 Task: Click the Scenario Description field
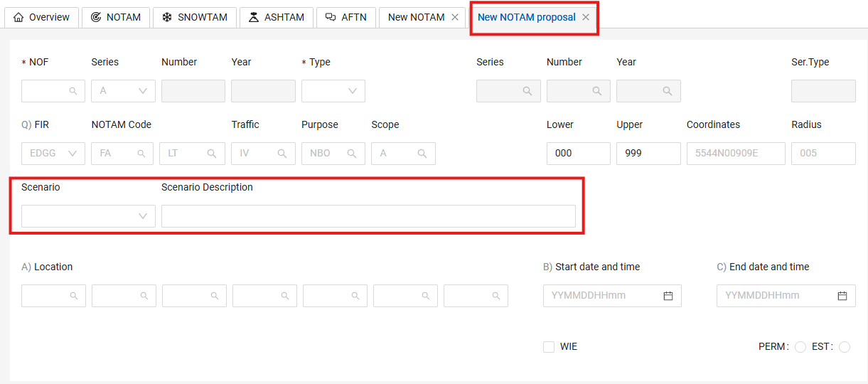[368, 216]
